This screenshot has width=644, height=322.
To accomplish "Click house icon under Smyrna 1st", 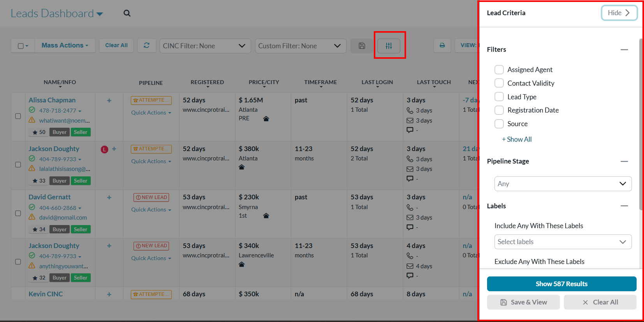I will [266, 216].
